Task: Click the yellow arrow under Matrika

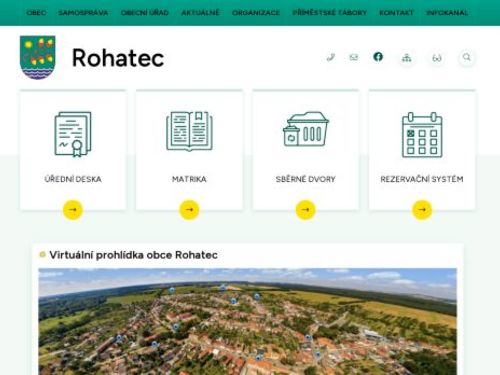Action: click(x=189, y=210)
